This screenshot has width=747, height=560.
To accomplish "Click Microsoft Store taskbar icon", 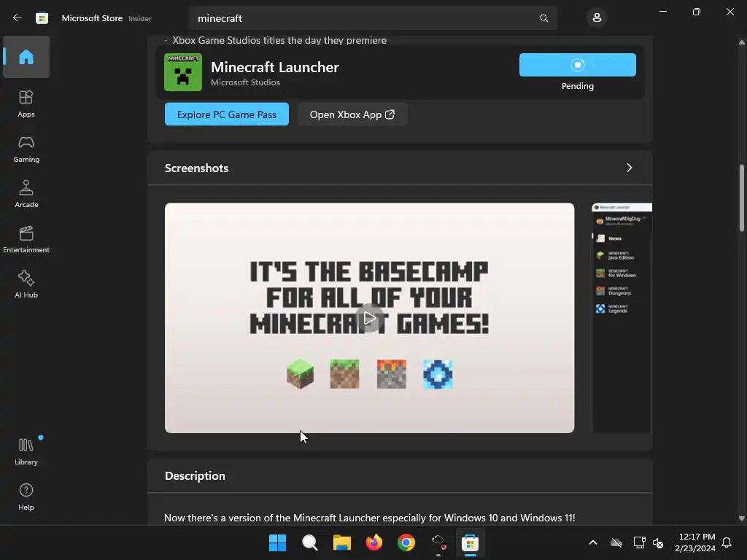I will [x=471, y=542].
